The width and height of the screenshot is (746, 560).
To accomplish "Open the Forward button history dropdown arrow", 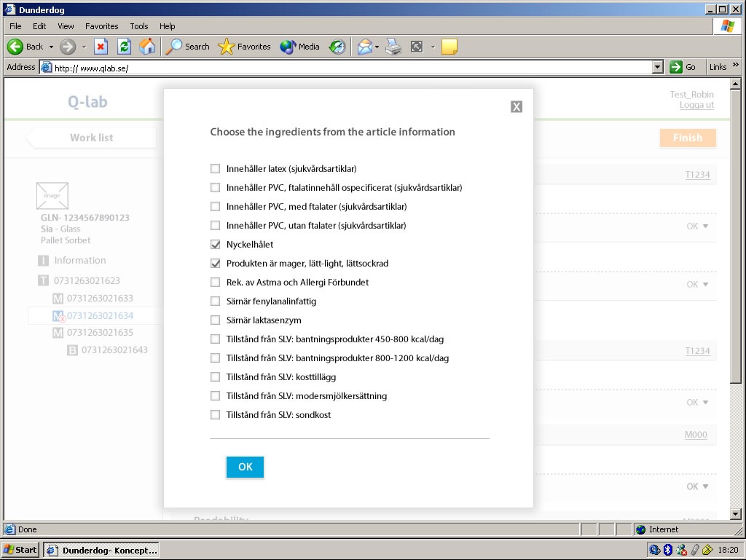I will click(84, 47).
